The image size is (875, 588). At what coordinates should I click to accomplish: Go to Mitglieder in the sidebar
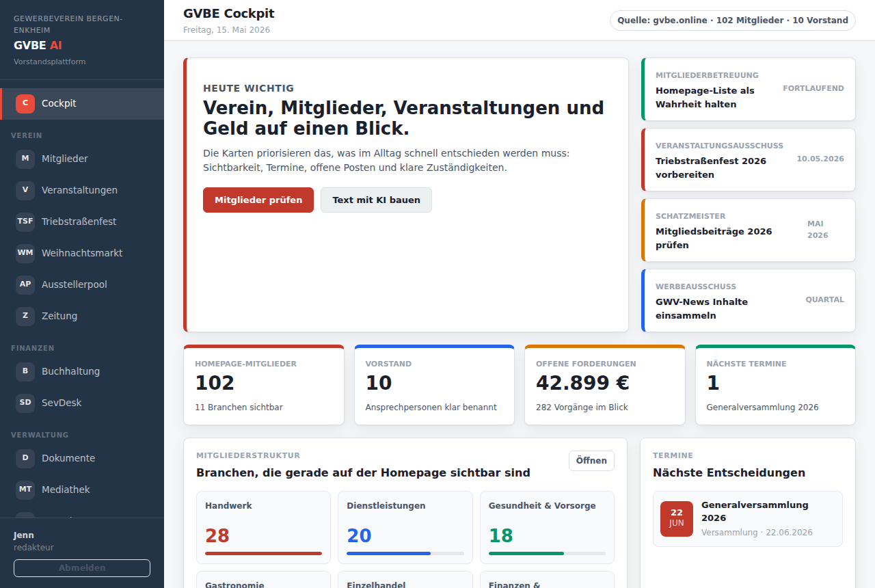pyautogui.click(x=82, y=159)
